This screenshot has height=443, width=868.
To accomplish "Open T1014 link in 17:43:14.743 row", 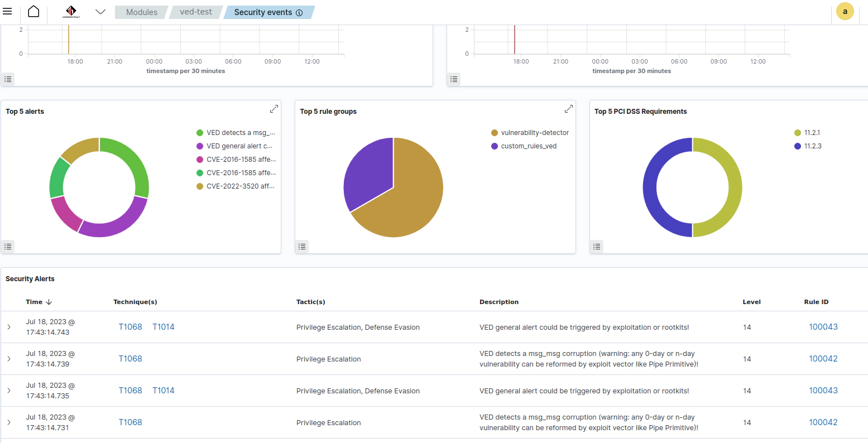I will [164, 327].
